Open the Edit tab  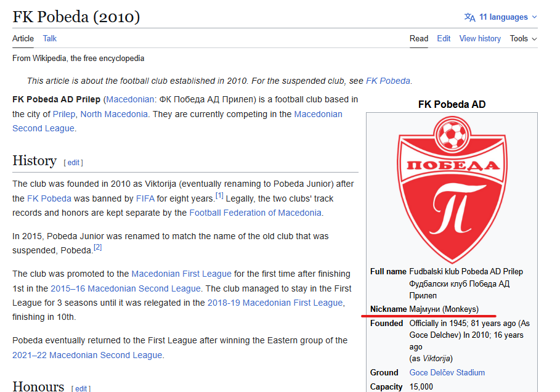pyautogui.click(x=444, y=39)
